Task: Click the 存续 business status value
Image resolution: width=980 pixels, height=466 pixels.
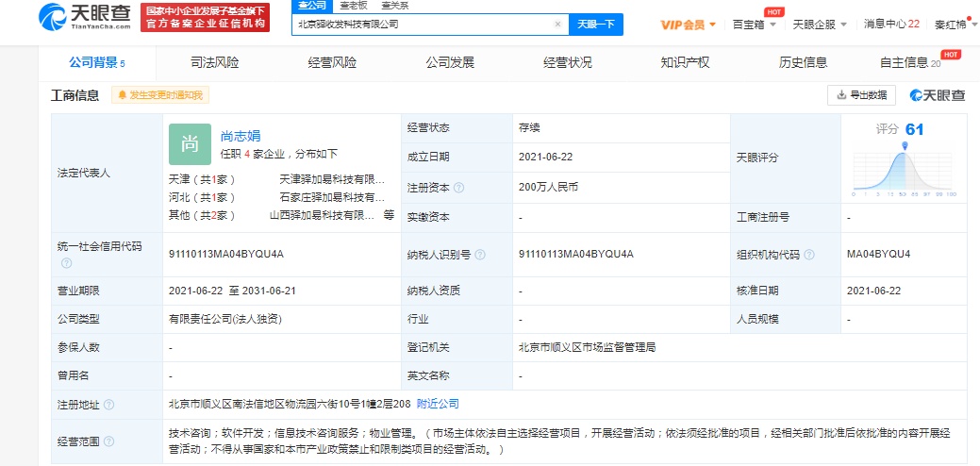Action: coord(529,127)
